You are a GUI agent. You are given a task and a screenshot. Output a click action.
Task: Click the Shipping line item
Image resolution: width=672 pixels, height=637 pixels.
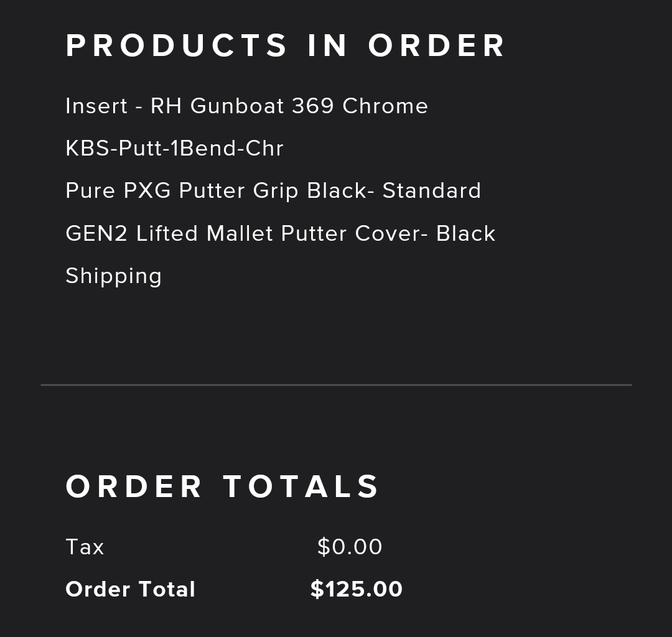[x=113, y=276]
